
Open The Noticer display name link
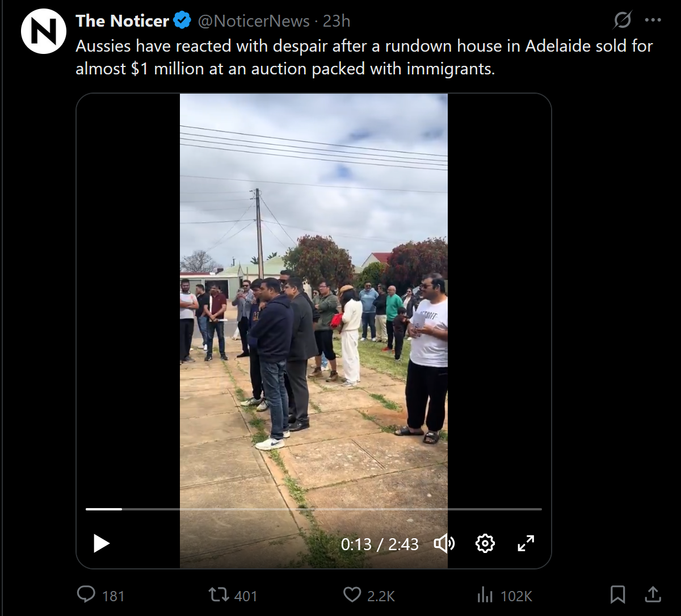pos(123,21)
